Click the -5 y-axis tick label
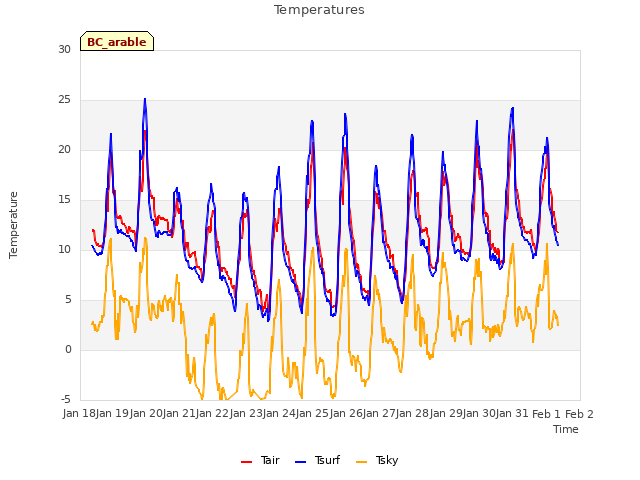The image size is (640, 480). (66, 399)
